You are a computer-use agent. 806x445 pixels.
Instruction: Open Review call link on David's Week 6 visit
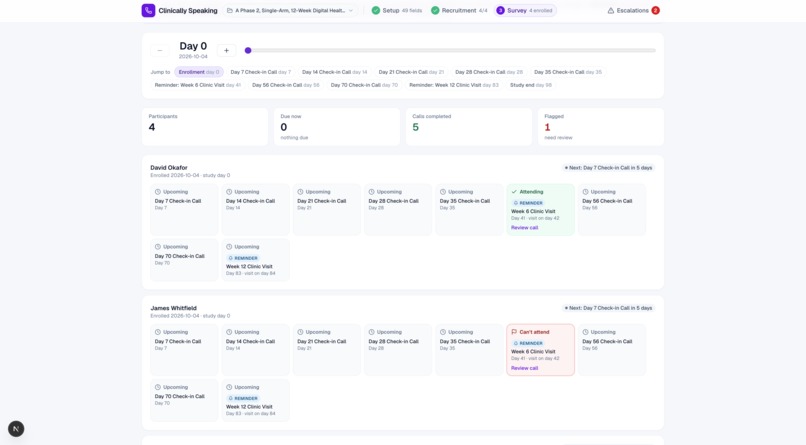[x=524, y=228]
